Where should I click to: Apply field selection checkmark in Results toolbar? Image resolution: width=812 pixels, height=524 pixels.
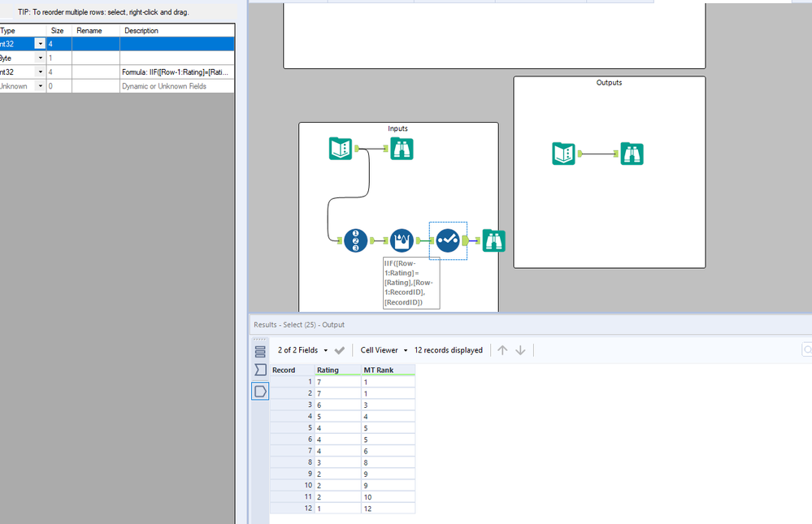[x=340, y=350]
